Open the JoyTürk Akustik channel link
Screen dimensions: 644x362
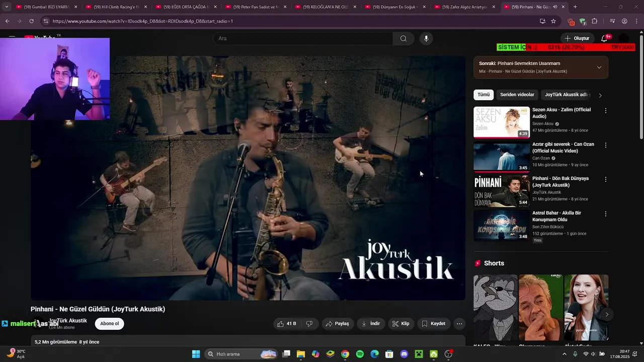68,321
